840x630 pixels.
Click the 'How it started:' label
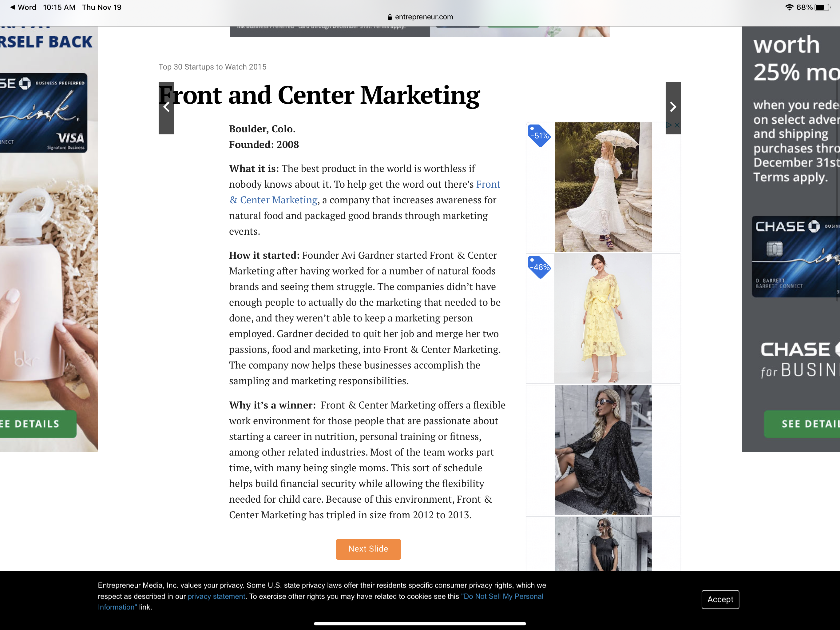coord(264,255)
